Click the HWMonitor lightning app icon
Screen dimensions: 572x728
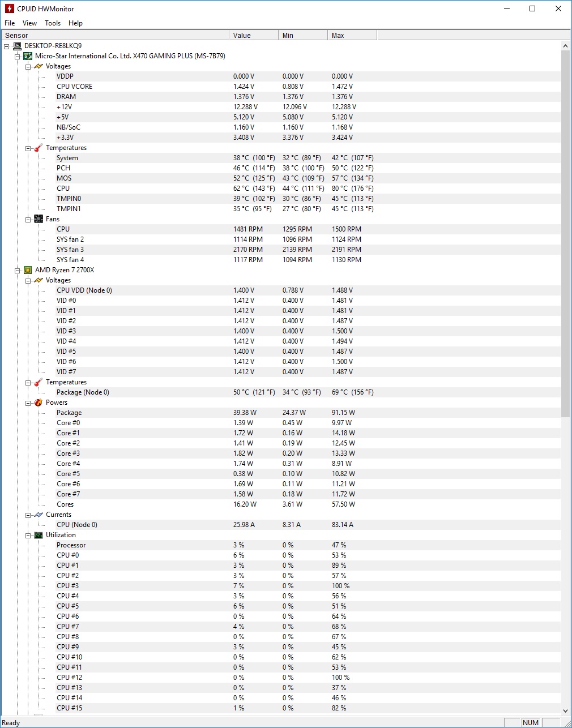(x=9, y=8)
